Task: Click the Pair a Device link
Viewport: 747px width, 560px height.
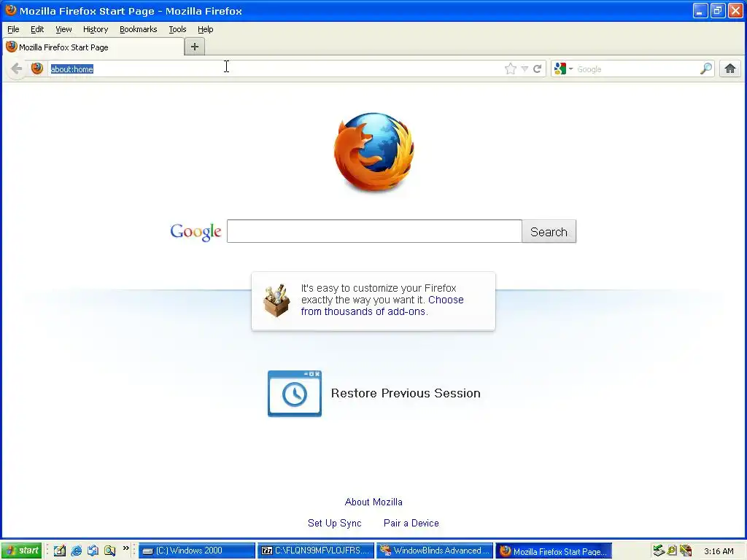Action: (x=411, y=523)
